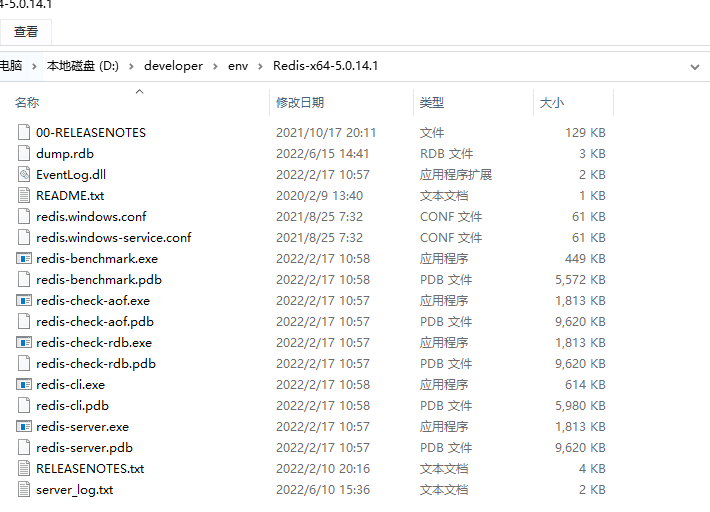Viewport: 710px width, 512px height.
Task: Select the file name RELEASENOTES.txt
Action: point(90,469)
